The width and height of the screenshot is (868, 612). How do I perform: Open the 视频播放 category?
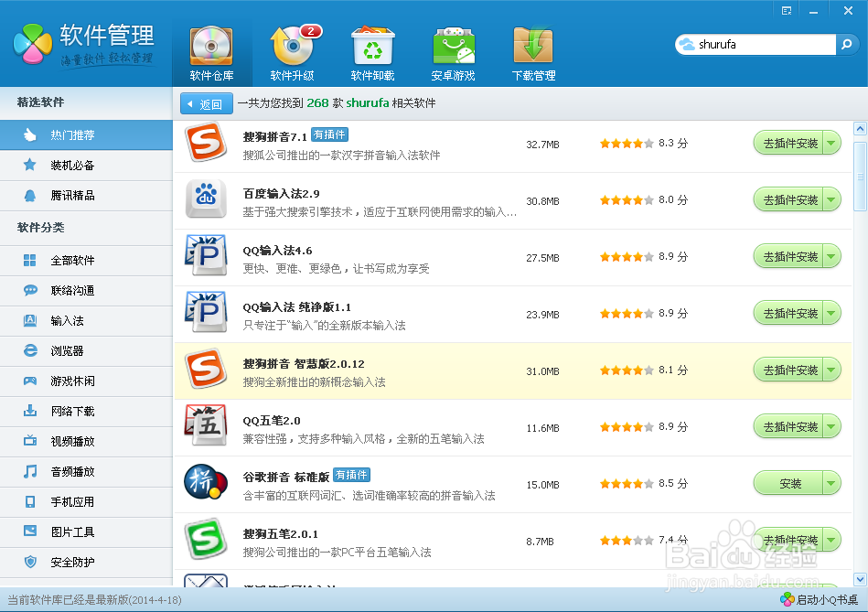(x=86, y=442)
